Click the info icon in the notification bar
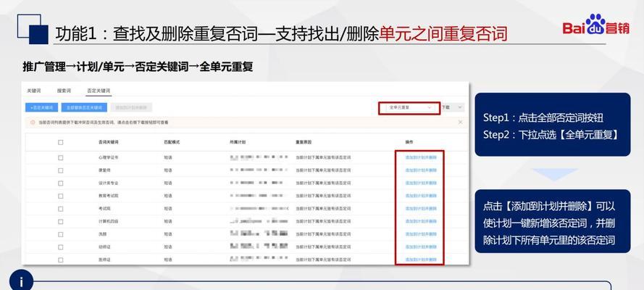644x290 pixels. (x=33, y=123)
